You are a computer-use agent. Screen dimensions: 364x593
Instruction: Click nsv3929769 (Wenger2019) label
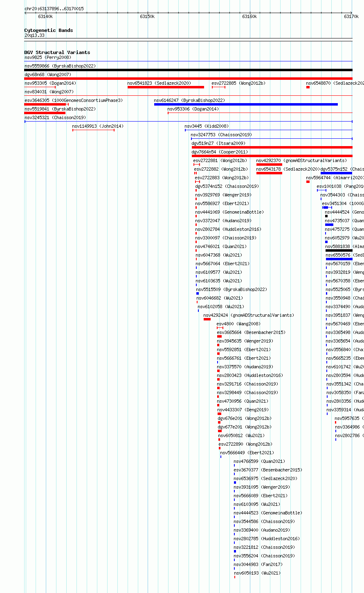[x=223, y=195]
